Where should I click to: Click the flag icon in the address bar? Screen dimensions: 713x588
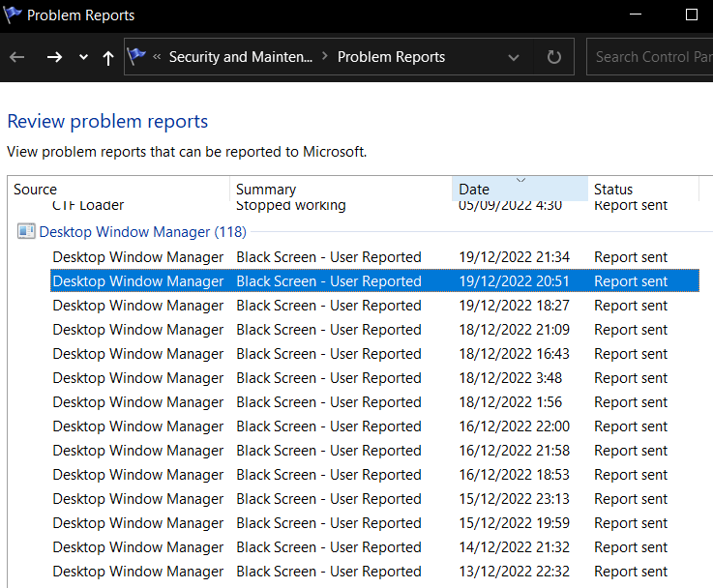(x=136, y=57)
